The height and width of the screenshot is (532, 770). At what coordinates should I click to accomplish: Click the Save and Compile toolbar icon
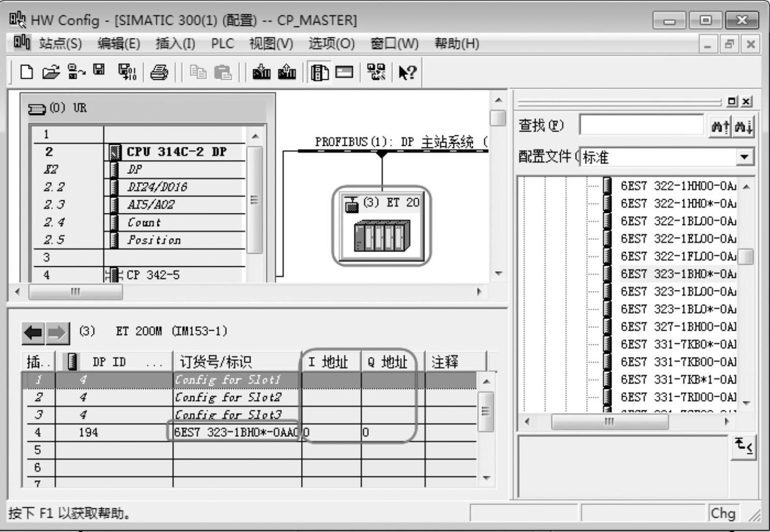click(x=127, y=72)
